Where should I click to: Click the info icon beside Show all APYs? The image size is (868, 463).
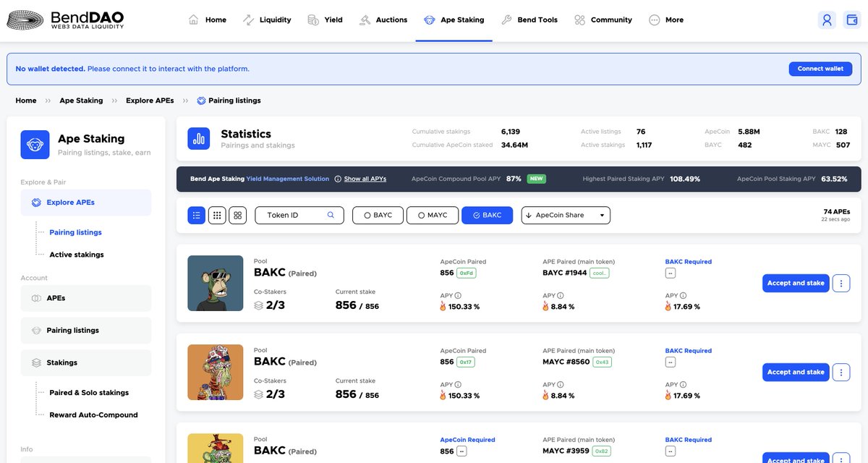(x=338, y=179)
